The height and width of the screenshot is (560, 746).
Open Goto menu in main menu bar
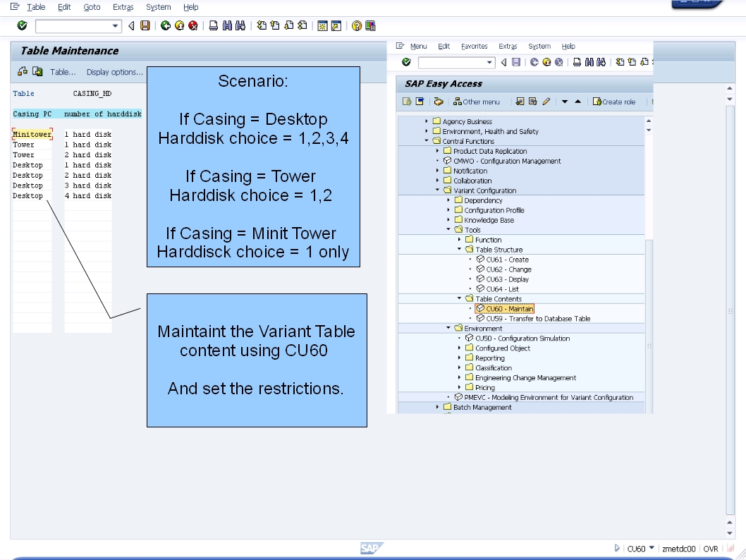pos(92,6)
